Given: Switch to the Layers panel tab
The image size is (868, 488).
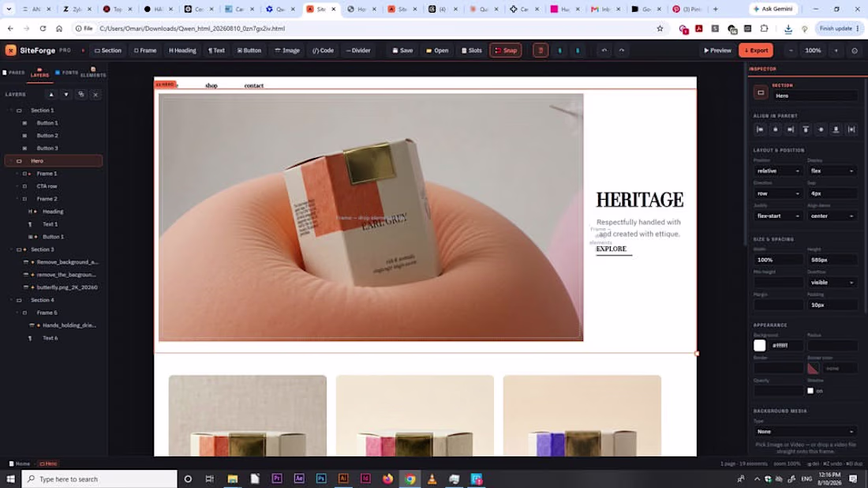Looking at the screenshot, I should point(40,73).
